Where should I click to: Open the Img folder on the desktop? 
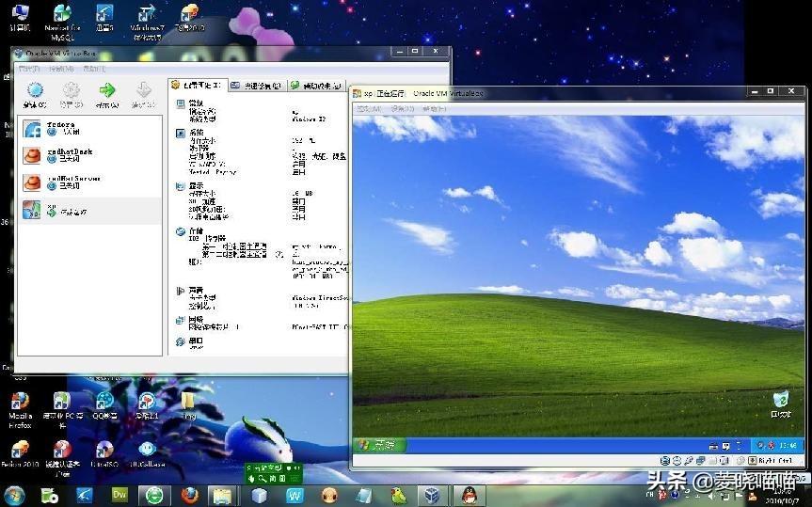pos(189,405)
